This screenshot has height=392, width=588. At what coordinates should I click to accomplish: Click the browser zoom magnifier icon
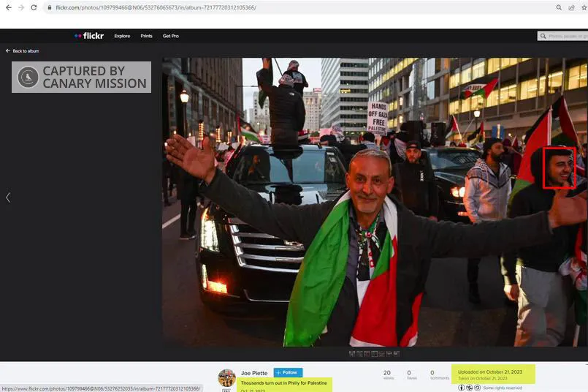point(559,7)
